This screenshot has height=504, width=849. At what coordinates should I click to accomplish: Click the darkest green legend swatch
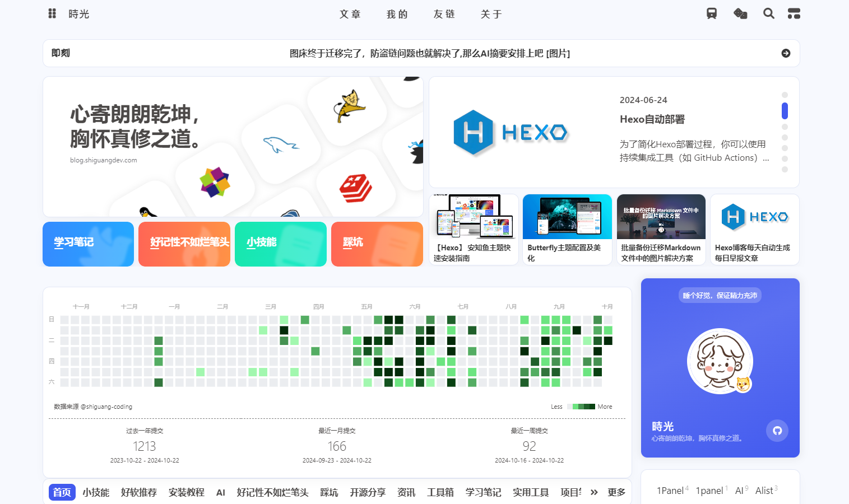pos(592,407)
